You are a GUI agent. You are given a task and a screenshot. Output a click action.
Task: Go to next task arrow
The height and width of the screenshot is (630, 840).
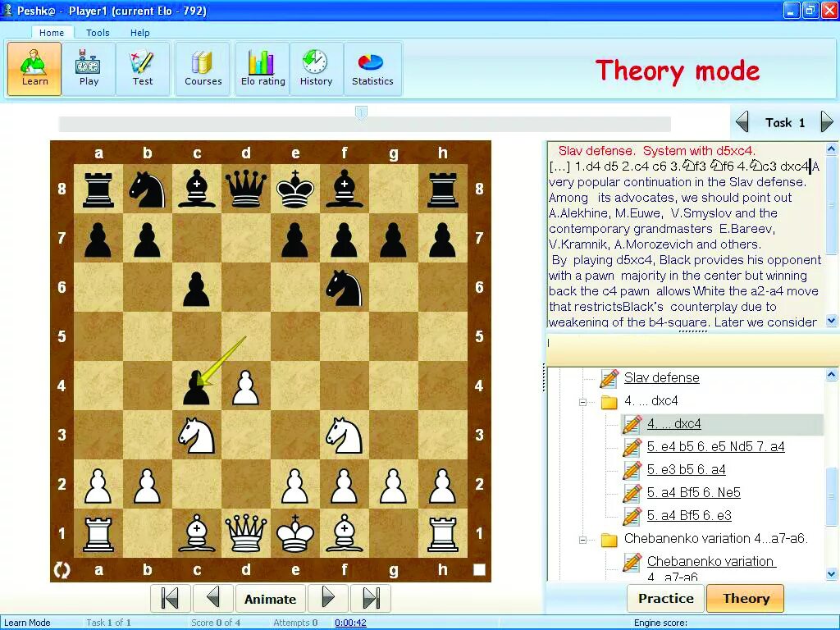click(x=827, y=121)
